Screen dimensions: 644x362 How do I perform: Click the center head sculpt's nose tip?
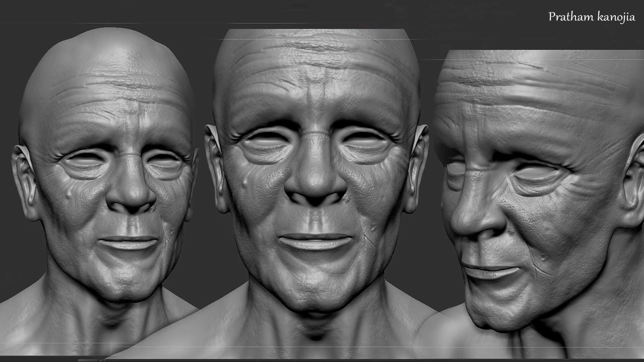click(315, 183)
